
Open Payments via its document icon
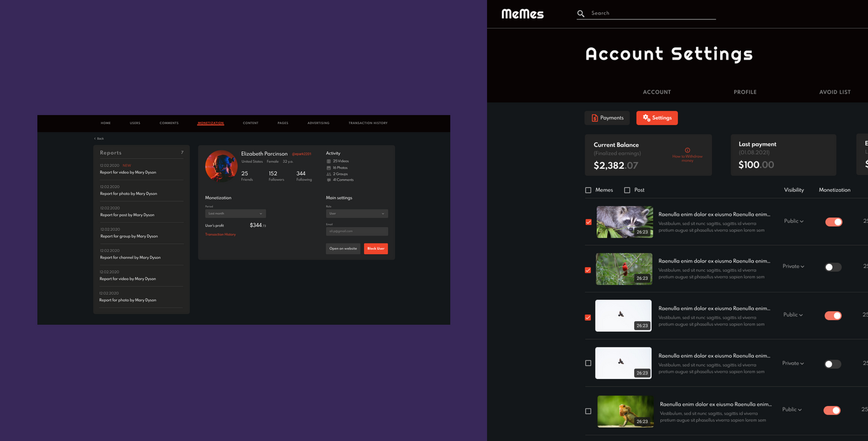point(595,118)
